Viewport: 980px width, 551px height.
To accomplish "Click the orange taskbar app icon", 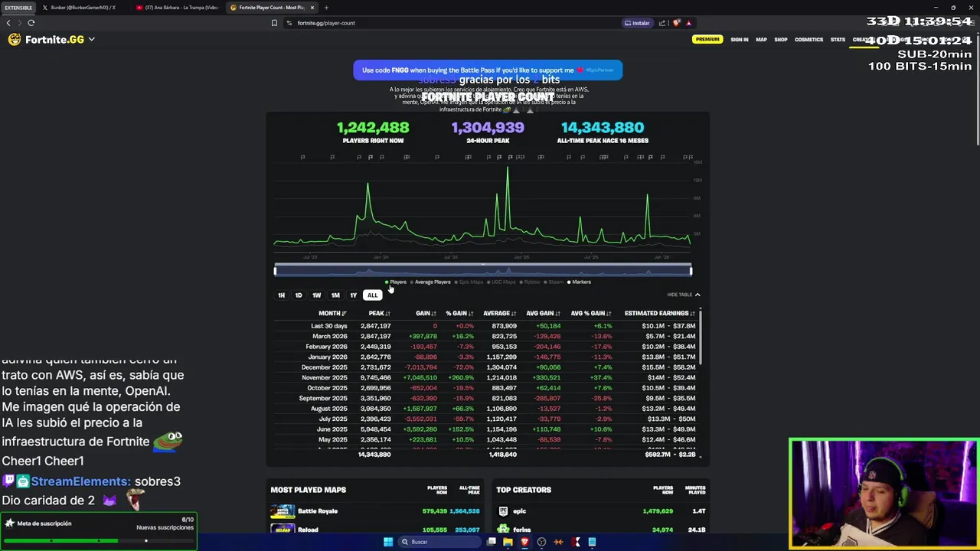I will (558, 542).
